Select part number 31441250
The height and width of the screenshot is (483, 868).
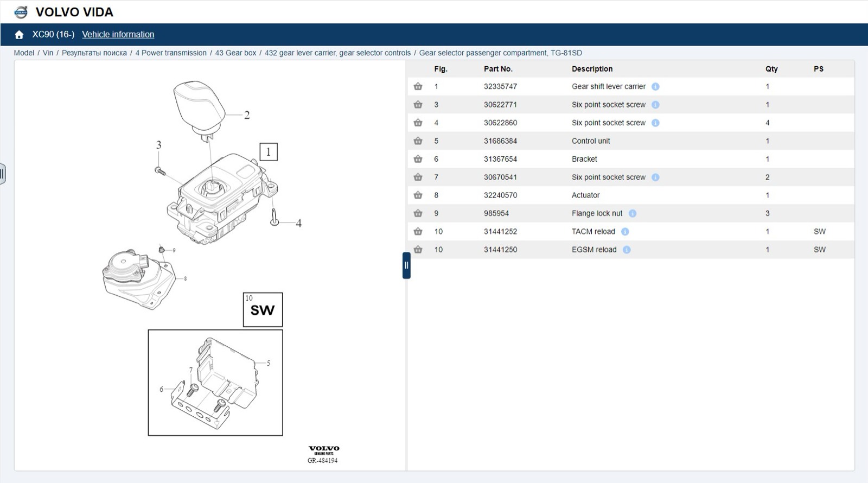coord(500,250)
